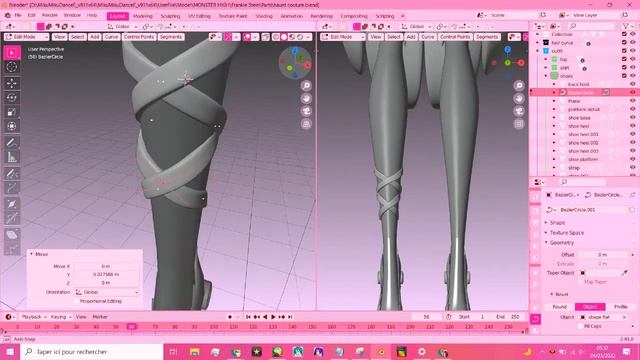Open the Playback dropdown in timeline
Screen dimensions: 640x360
[x=33, y=317]
